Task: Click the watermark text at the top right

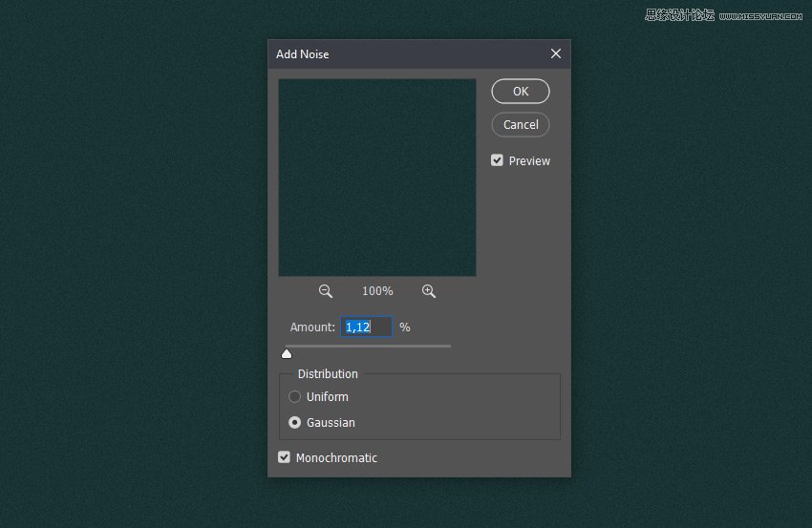Action: [726, 14]
